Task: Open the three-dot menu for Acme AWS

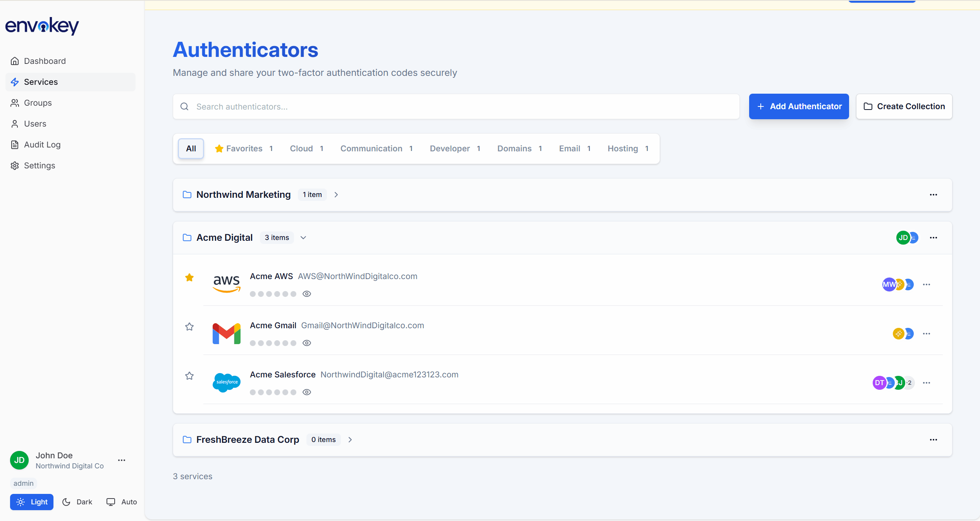Action: tap(927, 284)
